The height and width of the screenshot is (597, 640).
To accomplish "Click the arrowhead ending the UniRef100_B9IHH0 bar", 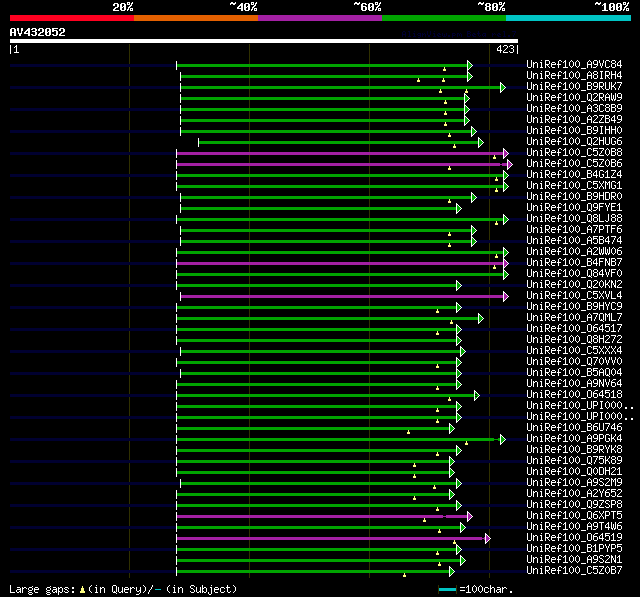I will [x=474, y=131].
